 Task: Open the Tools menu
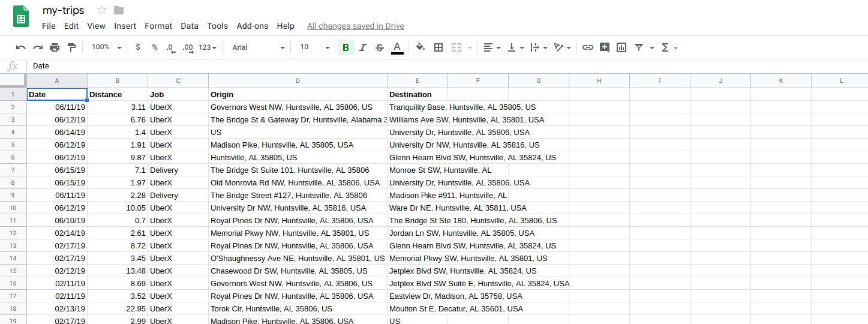click(x=218, y=26)
